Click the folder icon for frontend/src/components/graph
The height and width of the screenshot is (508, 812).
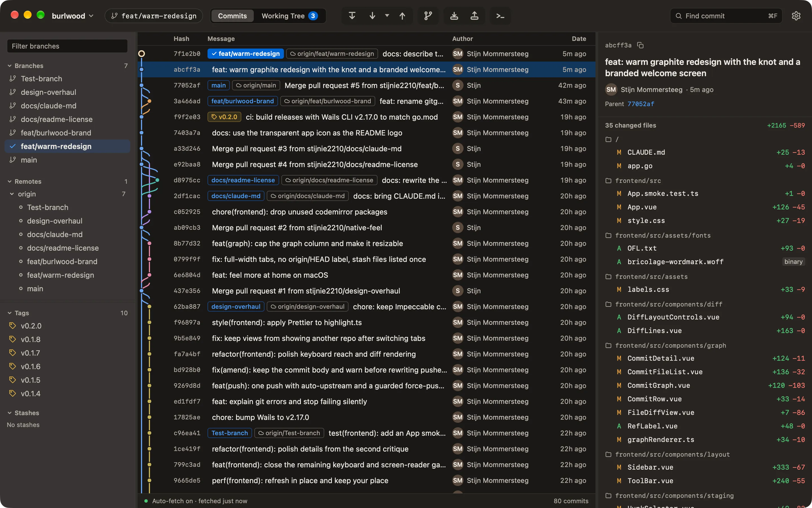click(x=608, y=345)
